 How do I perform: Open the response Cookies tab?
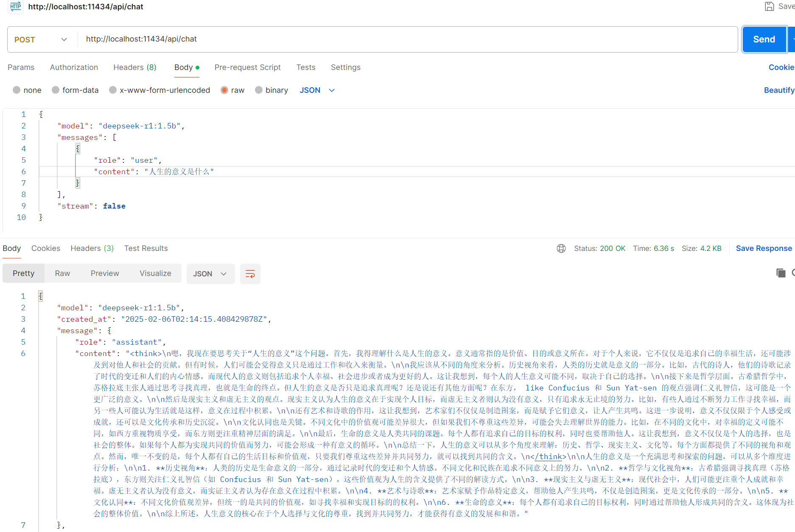(46, 248)
